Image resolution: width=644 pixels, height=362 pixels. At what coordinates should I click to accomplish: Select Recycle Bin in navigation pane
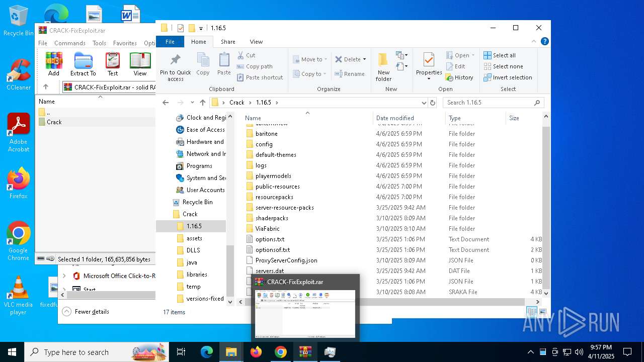point(197,202)
